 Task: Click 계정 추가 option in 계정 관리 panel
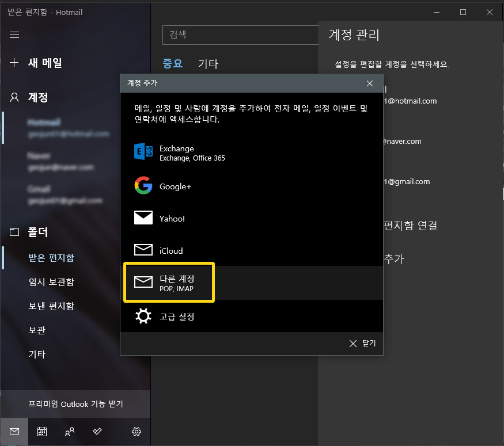(x=394, y=259)
